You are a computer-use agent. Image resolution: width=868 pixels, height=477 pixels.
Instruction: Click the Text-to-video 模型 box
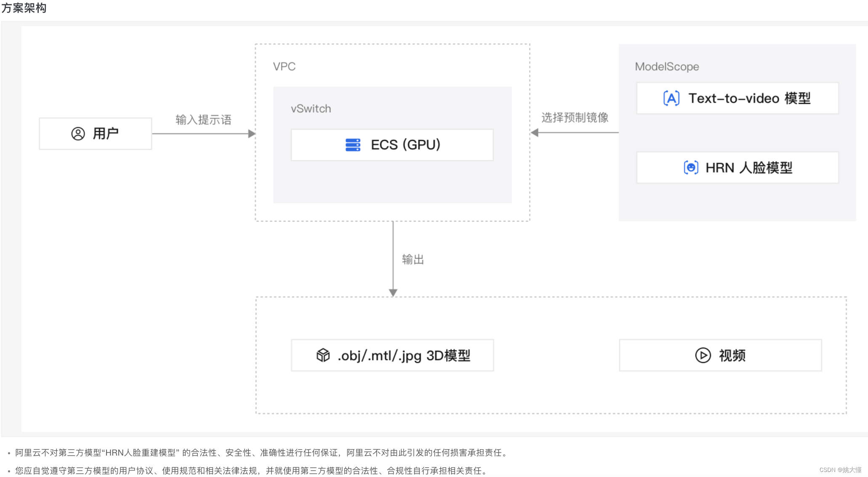pos(738,98)
